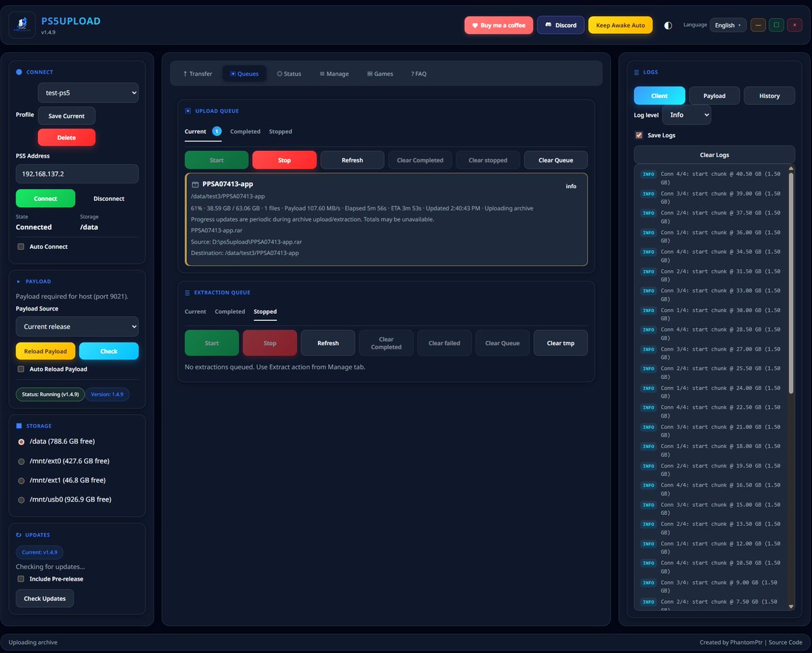This screenshot has height=653, width=812.
Task: Show Completed uploads in Upload Queue
Action: 245,131
